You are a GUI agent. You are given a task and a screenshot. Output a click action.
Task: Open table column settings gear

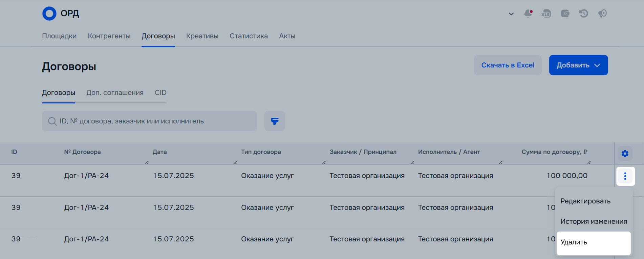click(625, 154)
